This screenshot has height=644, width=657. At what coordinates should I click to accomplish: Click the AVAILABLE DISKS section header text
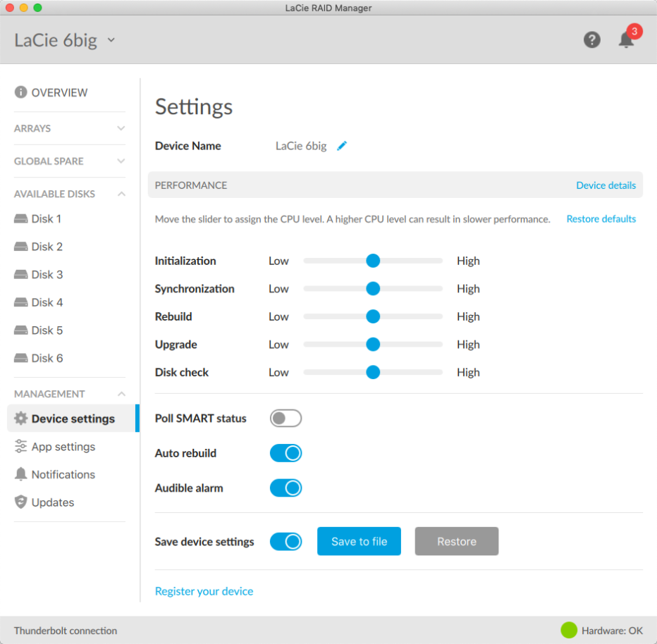coord(54,194)
